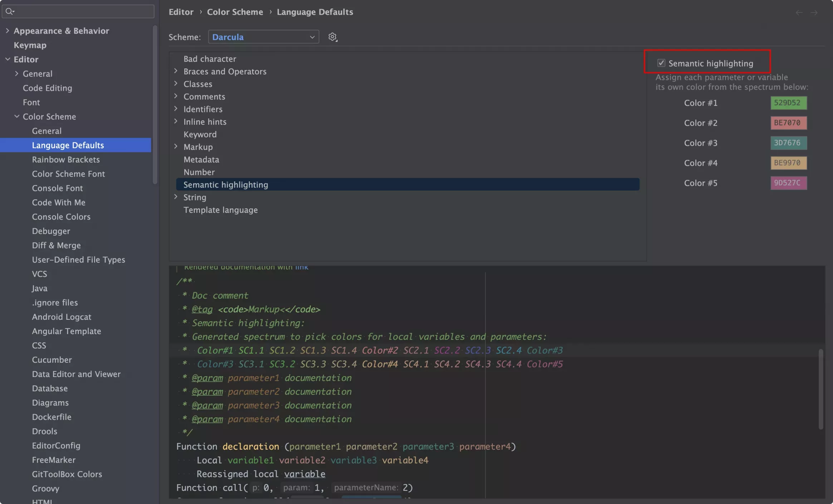This screenshot has width=833, height=504.
Task: Select Rainbow Brackets under Color Scheme
Action: point(65,159)
